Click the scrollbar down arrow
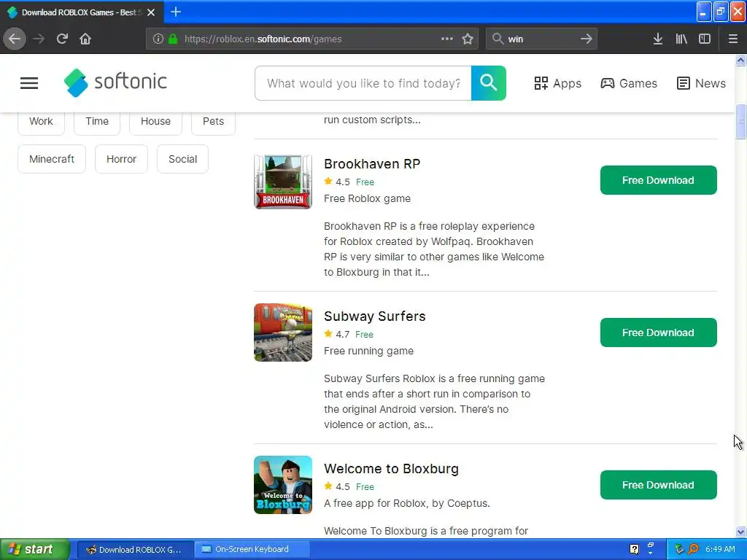This screenshot has width=747, height=560. 740,532
